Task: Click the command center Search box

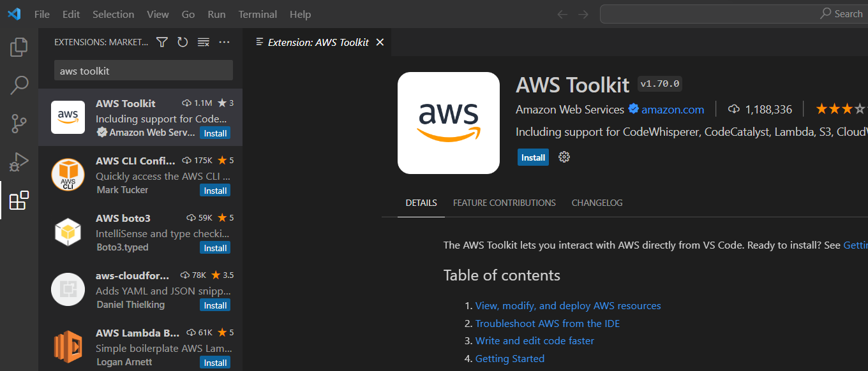Action: click(x=734, y=14)
